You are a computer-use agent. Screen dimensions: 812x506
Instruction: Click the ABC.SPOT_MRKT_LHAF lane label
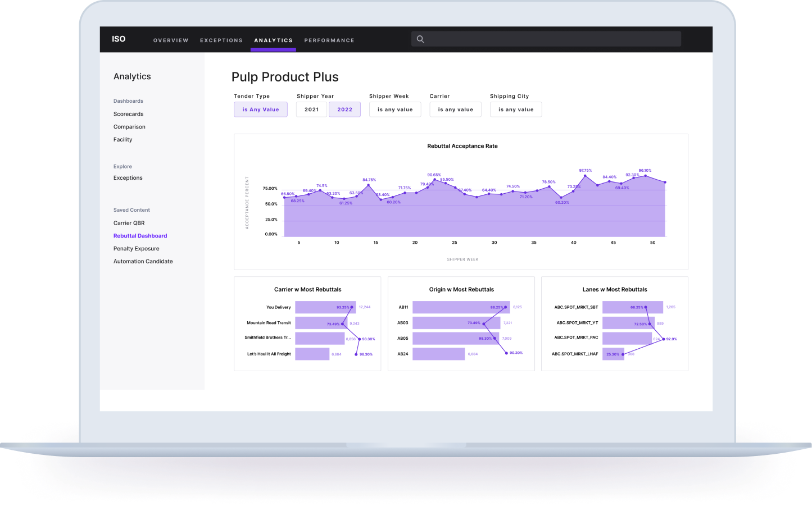click(575, 354)
